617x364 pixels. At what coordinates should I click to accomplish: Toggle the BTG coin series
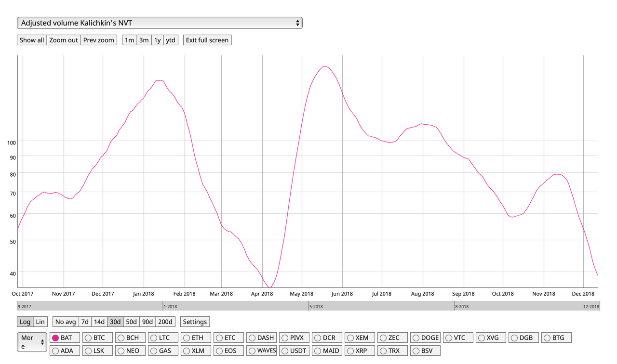tap(557, 338)
